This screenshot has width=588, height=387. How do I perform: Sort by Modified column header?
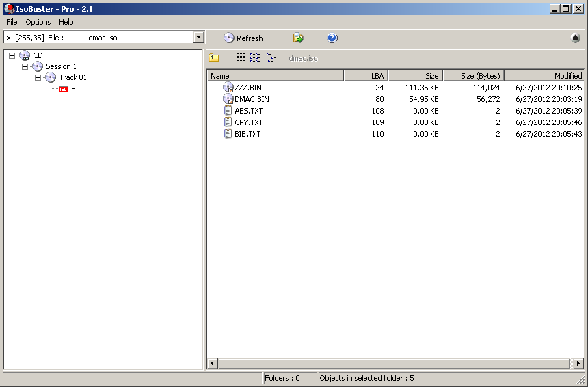544,76
